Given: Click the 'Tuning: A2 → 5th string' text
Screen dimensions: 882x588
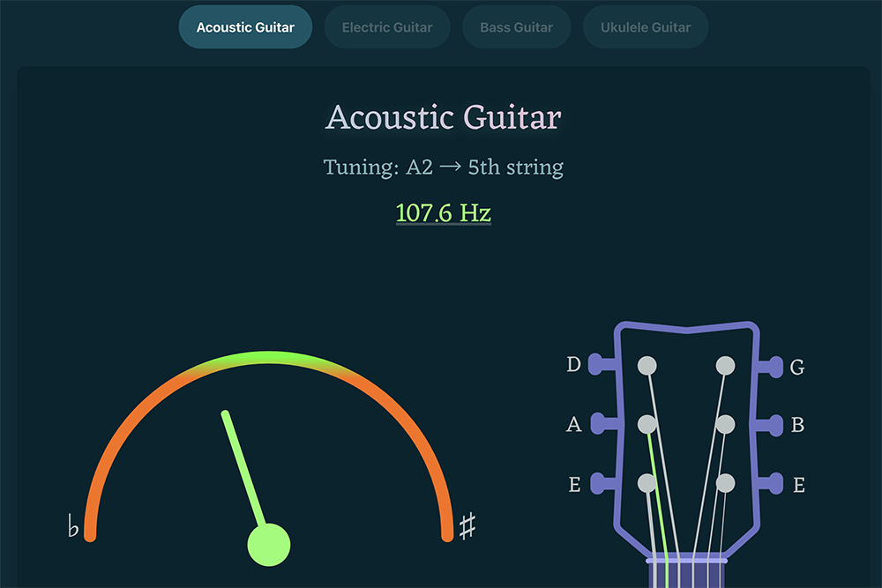Looking at the screenshot, I should click(444, 167).
